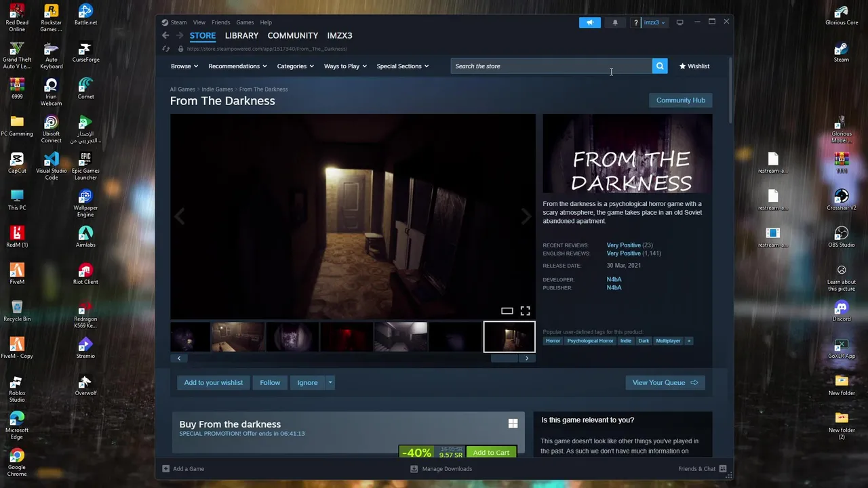Image resolution: width=868 pixels, height=488 pixels.
Task: Launch Aimlabs desktop shortcut
Action: tap(85, 237)
